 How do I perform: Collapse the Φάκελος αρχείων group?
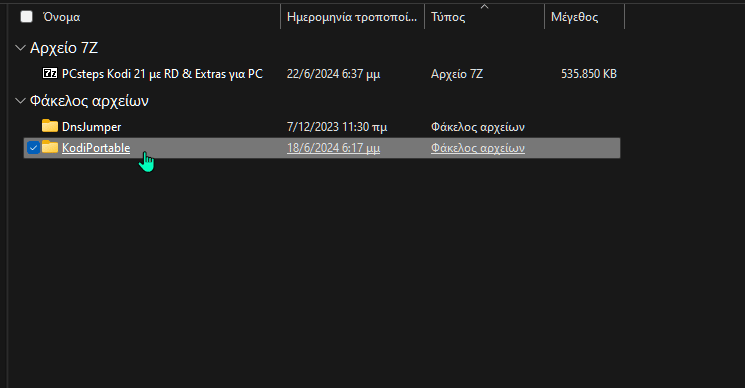coord(20,101)
